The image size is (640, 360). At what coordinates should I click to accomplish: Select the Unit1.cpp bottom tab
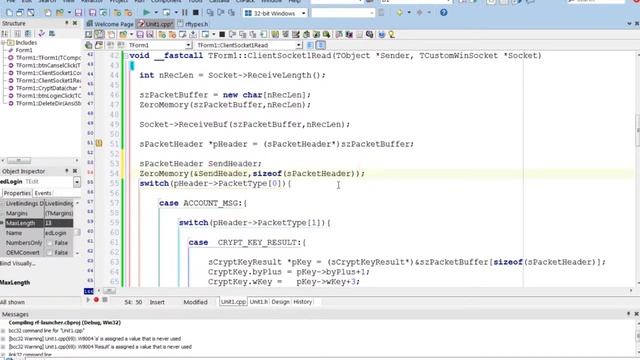point(233,302)
